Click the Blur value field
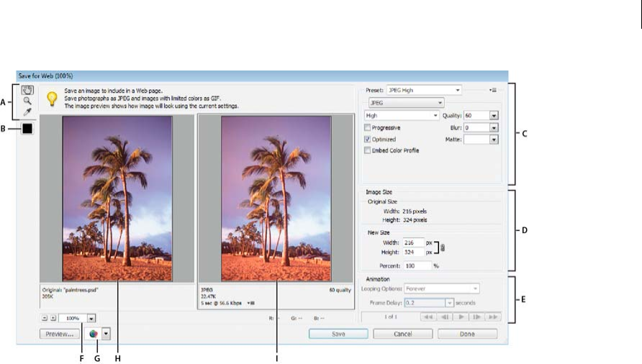This screenshot has height=364, width=642. 476,128
